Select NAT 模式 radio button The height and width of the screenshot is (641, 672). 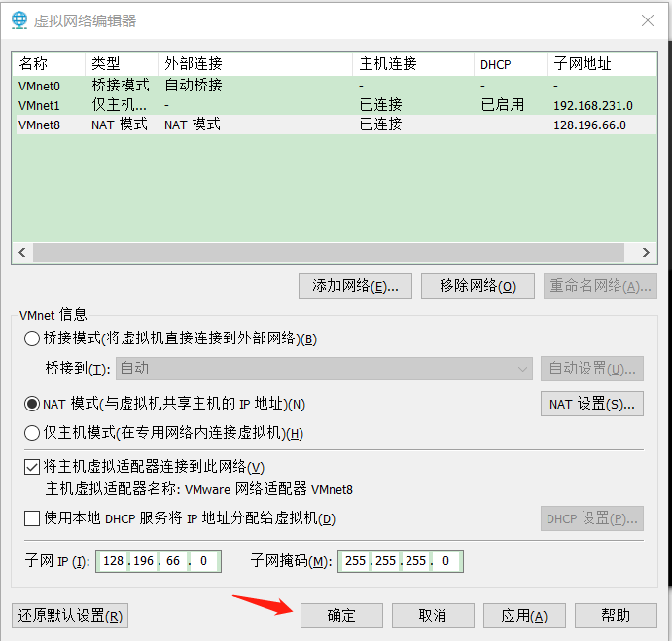32,404
